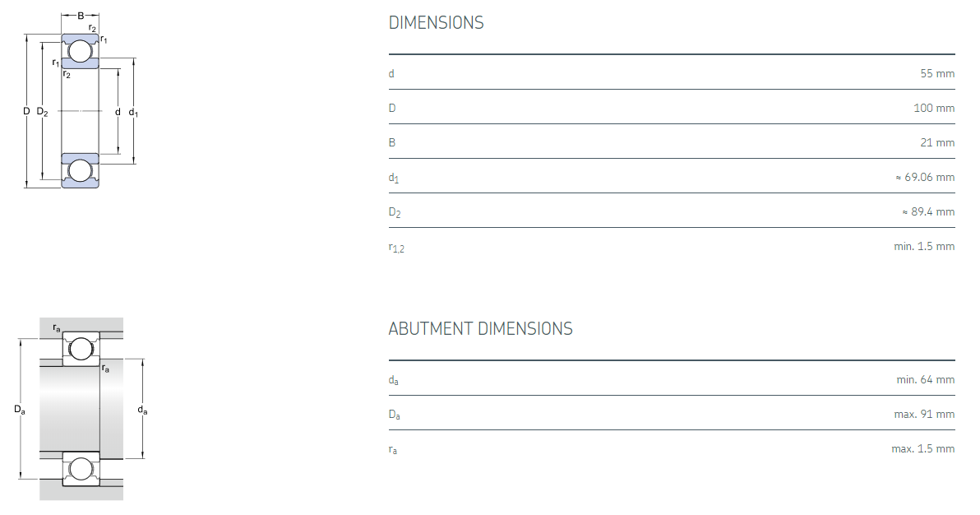Click the ≈ 69.06 mm value
980x515 pixels.
(925, 177)
